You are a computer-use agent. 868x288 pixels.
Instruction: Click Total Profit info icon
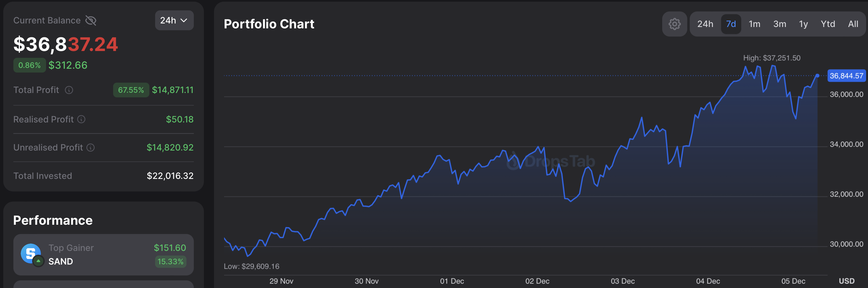click(69, 90)
